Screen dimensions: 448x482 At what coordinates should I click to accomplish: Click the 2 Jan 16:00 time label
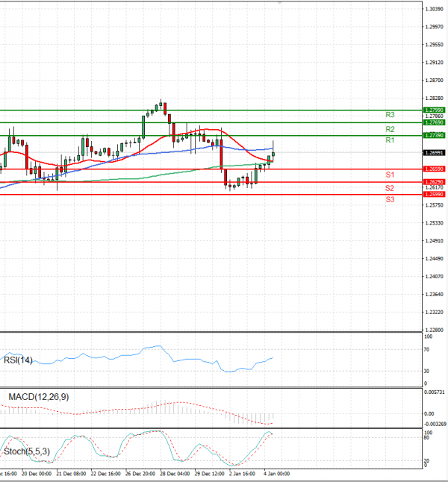point(242,474)
